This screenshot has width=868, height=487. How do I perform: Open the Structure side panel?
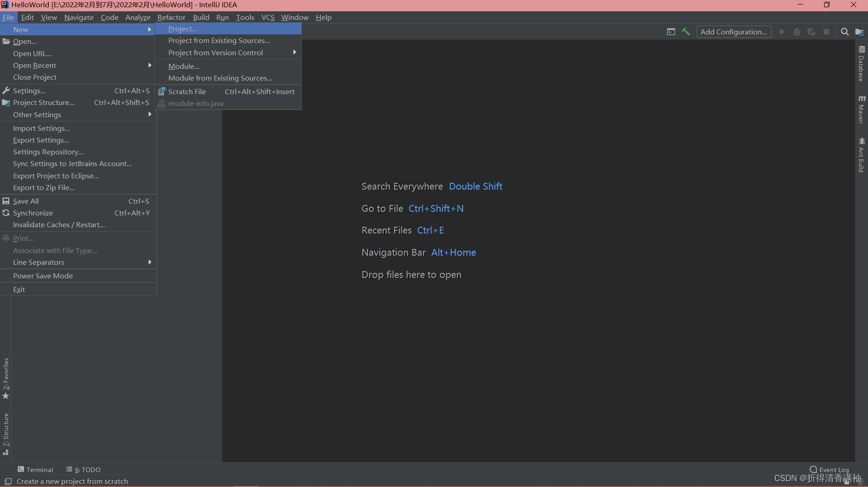tap(6, 434)
